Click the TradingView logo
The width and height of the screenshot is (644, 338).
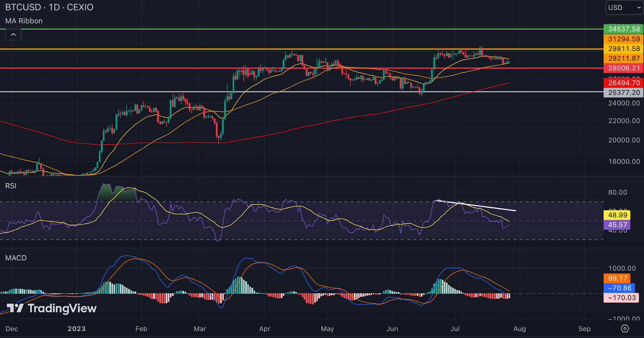tap(52, 308)
